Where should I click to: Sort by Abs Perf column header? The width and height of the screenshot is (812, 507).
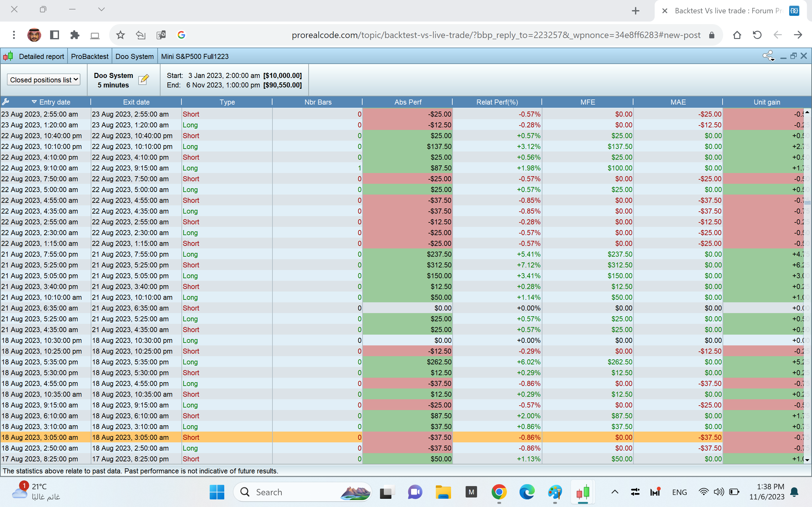click(x=407, y=102)
